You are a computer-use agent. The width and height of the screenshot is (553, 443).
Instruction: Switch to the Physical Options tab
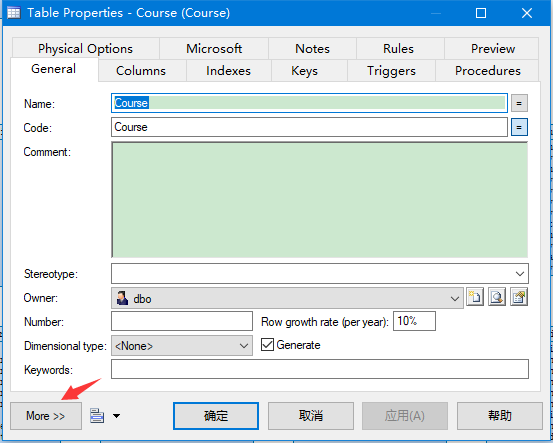tap(86, 49)
